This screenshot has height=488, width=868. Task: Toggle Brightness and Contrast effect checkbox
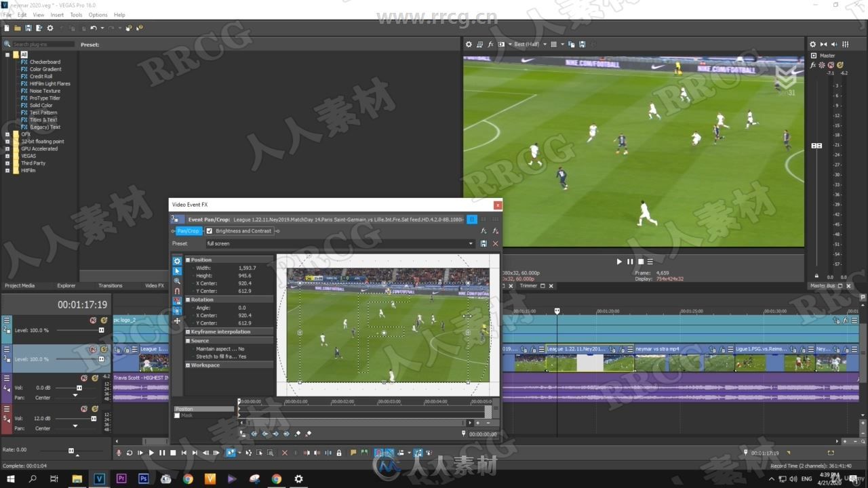tap(209, 231)
